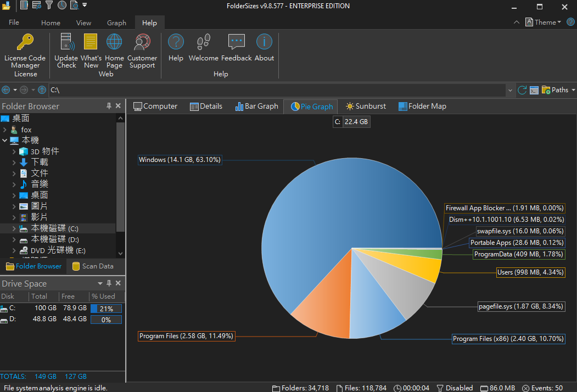Pin the Drive Space panel
577x392 pixels.
pyautogui.click(x=109, y=283)
